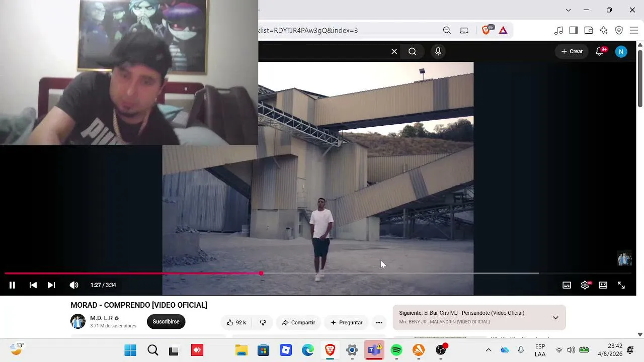
Task: Open the Preguntar AI assistant
Action: [347, 322]
